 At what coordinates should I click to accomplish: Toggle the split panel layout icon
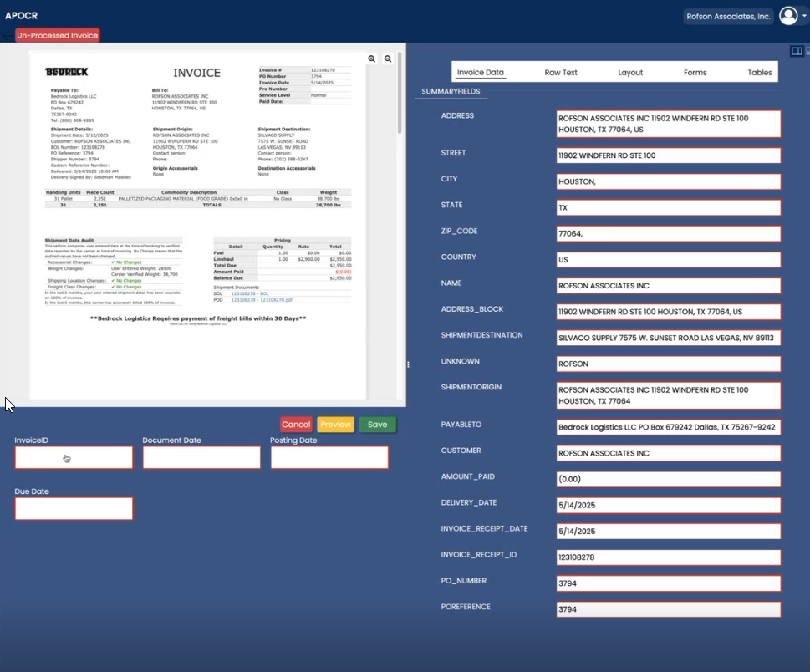click(x=796, y=51)
